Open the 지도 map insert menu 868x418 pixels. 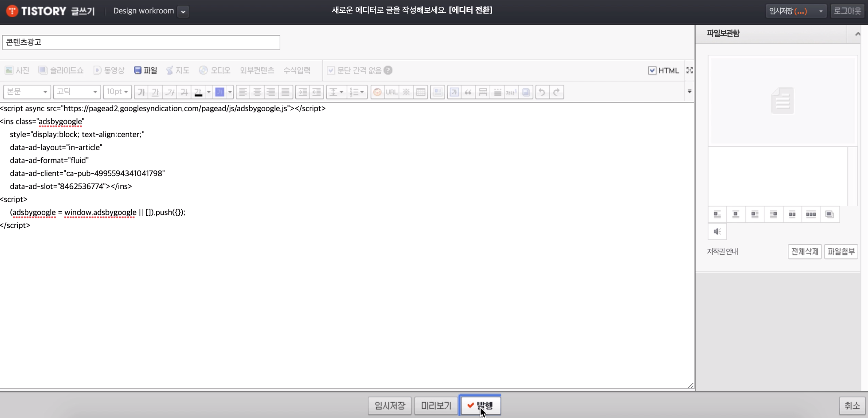(x=178, y=70)
